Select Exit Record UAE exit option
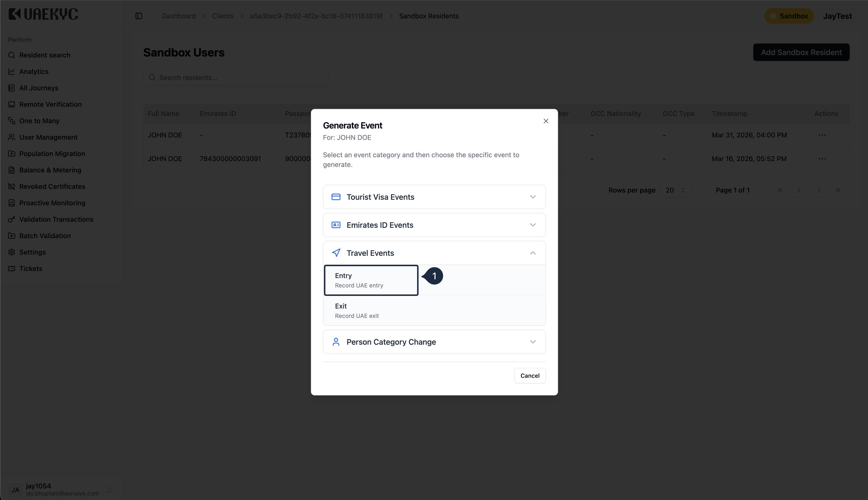This screenshot has width=868, height=500. pos(434,310)
